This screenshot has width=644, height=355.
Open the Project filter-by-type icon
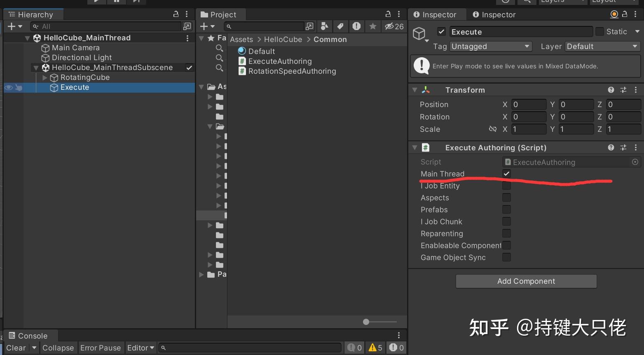tap(324, 26)
